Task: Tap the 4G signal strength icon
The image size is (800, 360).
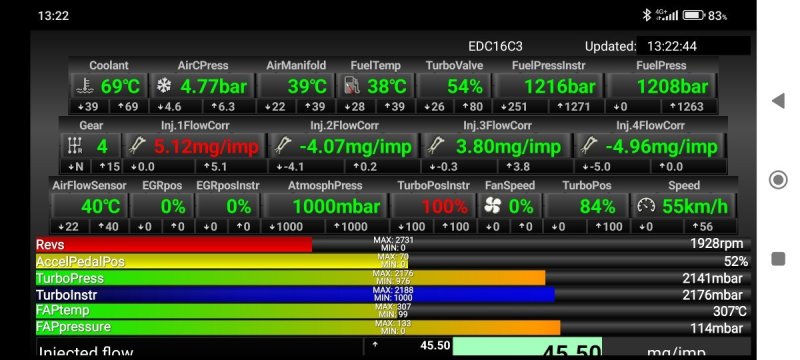Action: coord(667,15)
